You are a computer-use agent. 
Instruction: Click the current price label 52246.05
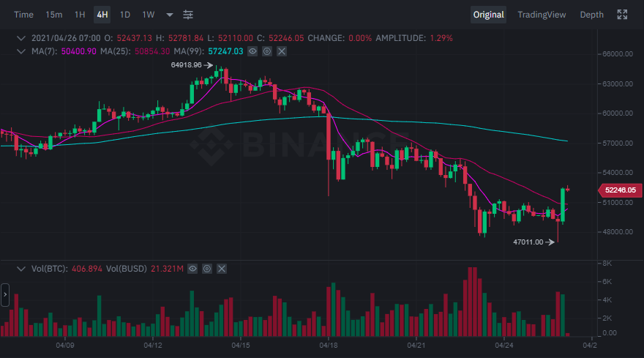point(619,190)
